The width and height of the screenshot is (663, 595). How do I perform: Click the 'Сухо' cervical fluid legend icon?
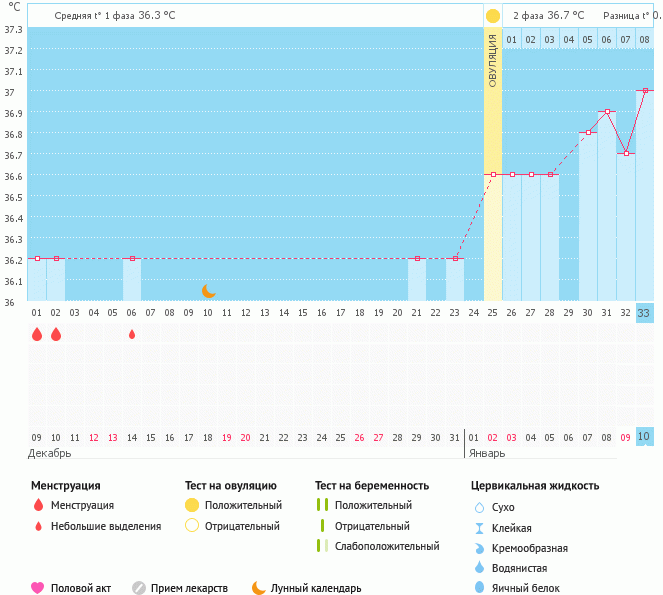(479, 507)
